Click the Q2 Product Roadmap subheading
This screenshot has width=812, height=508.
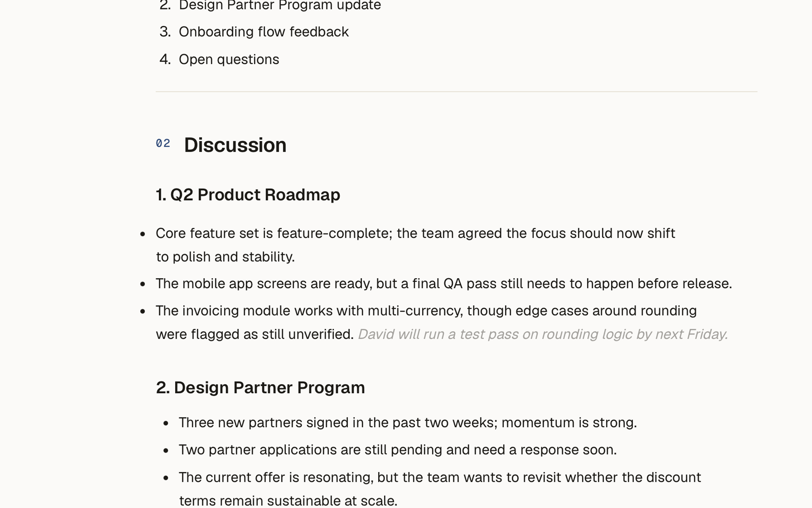pyautogui.click(x=248, y=195)
